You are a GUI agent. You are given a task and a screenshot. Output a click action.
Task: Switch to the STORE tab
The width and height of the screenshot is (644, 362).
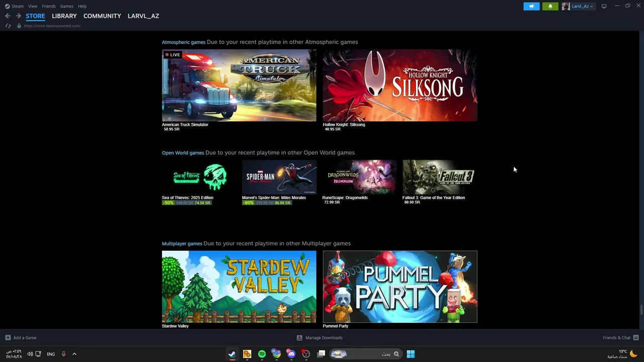pos(35,16)
